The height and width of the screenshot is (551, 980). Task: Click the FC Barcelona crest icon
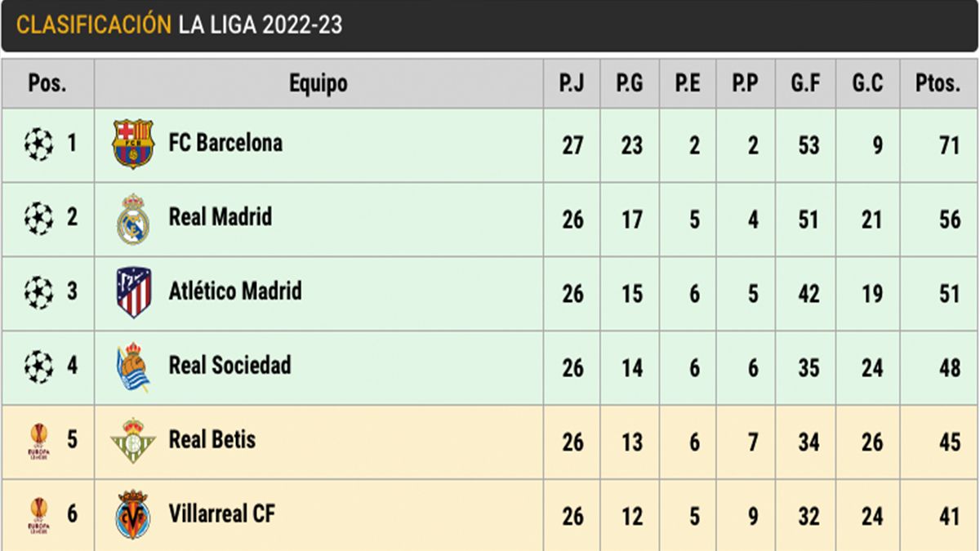coord(133,144)
